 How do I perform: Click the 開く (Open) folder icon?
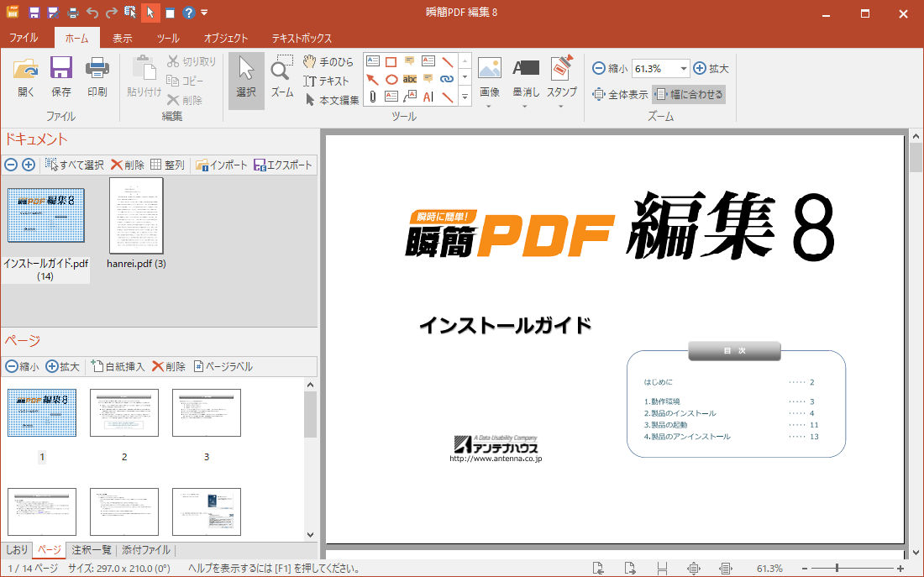point(26,68)
